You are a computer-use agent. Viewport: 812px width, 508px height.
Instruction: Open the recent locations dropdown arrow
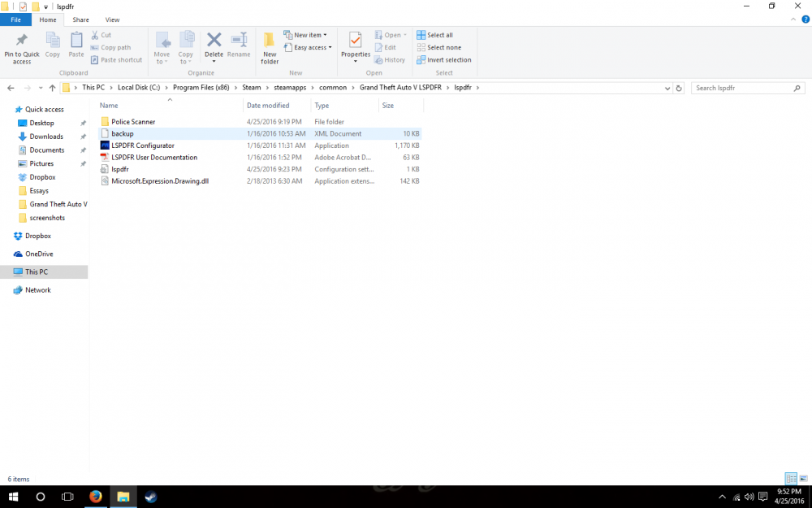tap(41, 88)
